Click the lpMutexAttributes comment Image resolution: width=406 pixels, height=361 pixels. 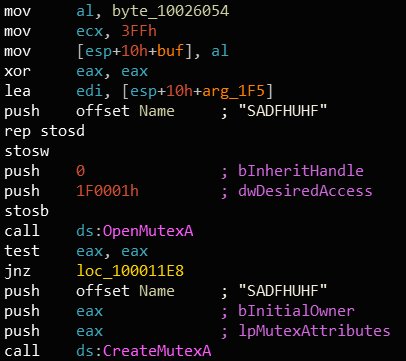coord(314,331)
